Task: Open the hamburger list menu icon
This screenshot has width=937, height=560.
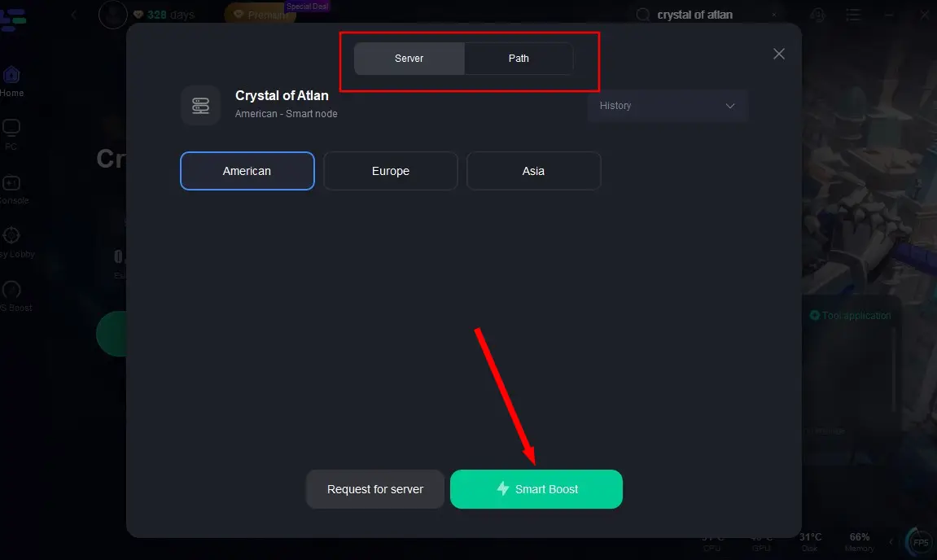Action: click(x=853, y=15)
